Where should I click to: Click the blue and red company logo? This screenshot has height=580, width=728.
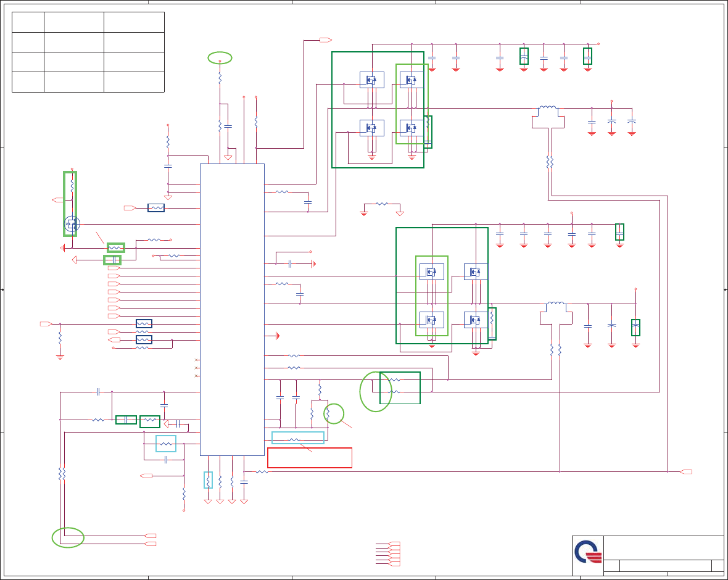pyautogui.click(x=588, y=552)
